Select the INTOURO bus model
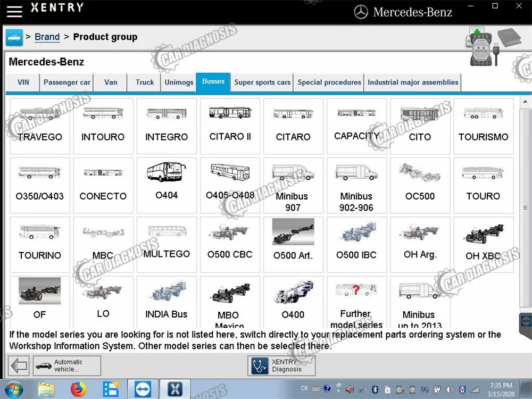The height and width of the screenshot is (399, 532). click(x=103, y=126)
